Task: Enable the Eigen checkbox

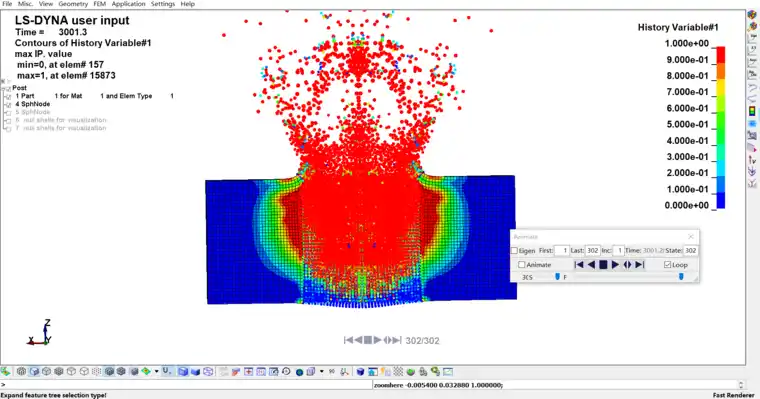Action: pos(515,251)
